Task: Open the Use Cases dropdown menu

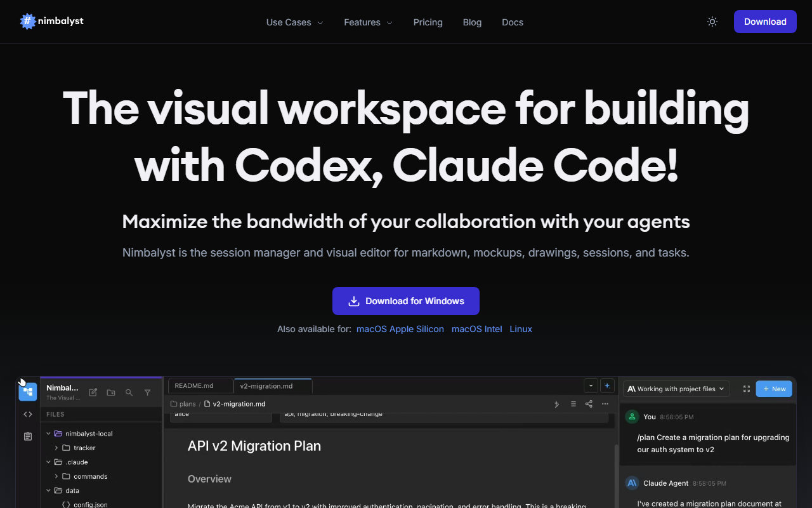Action: [294, 22]
